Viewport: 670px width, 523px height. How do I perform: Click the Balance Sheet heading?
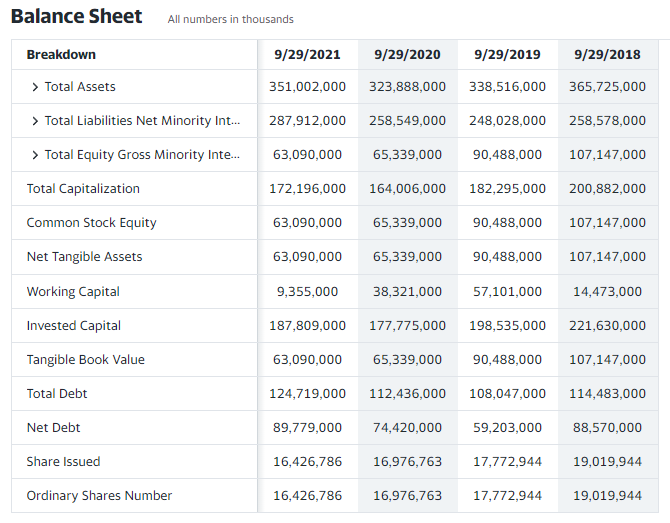click(76, 17)
